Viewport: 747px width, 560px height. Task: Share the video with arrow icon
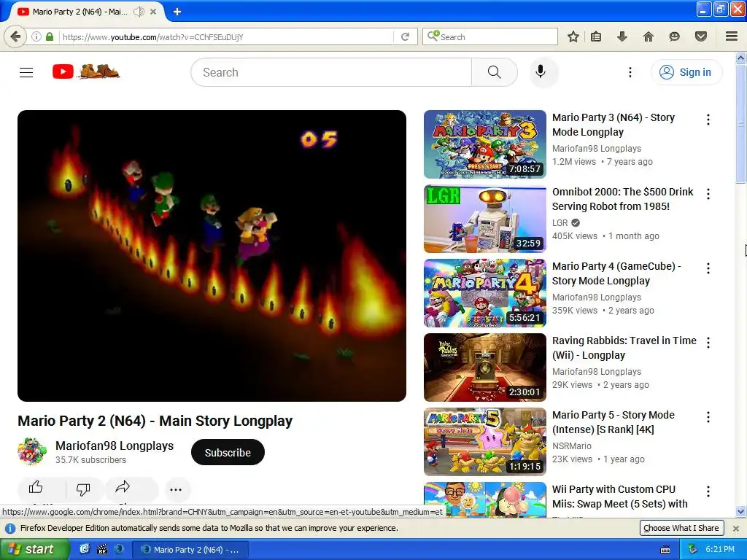123,487
